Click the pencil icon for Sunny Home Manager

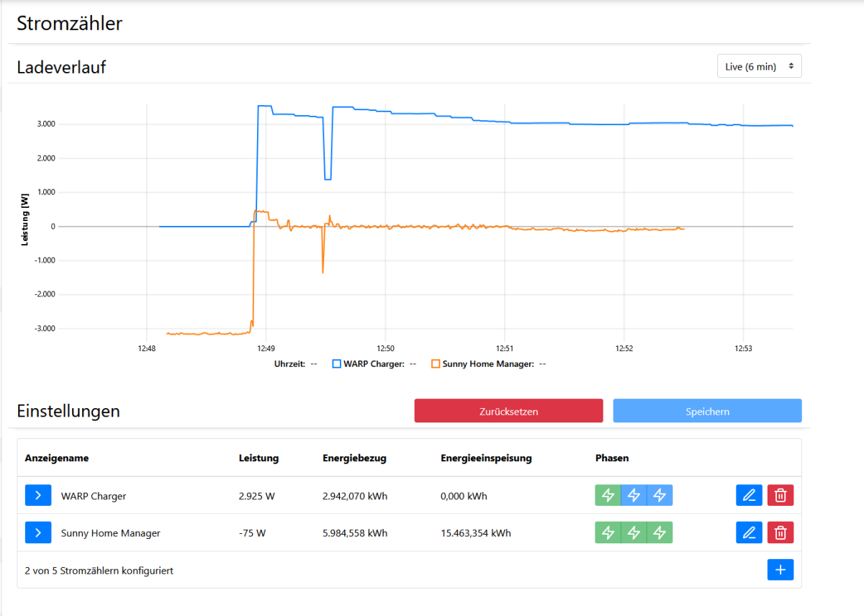coord(749,533)
